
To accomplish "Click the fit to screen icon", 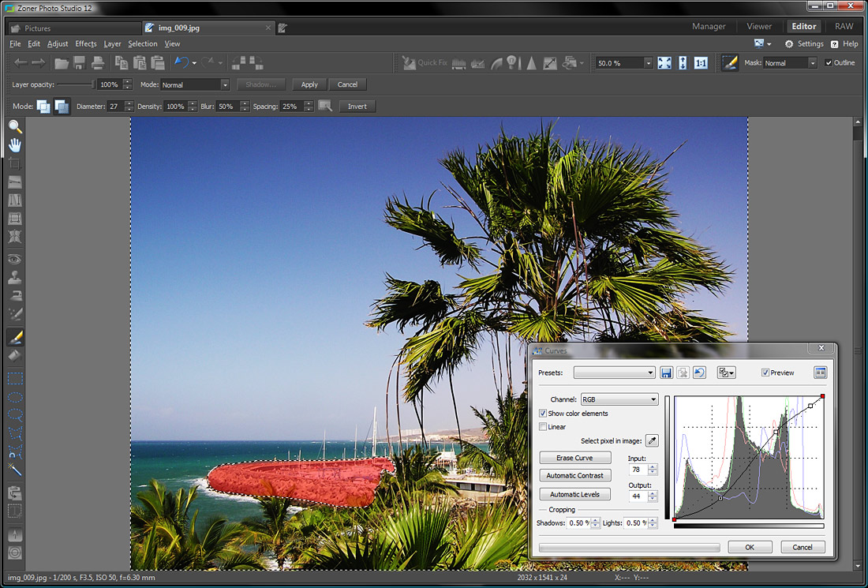I will click(664, 62).
